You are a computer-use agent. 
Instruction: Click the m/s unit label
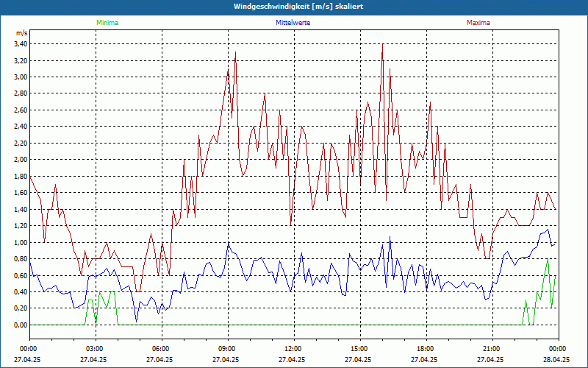coord(22,33)
